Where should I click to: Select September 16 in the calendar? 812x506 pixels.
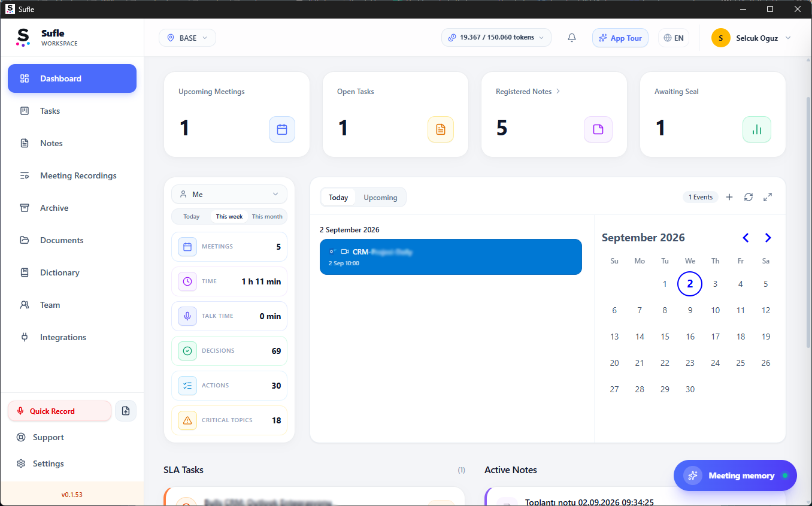coord(690,337)
